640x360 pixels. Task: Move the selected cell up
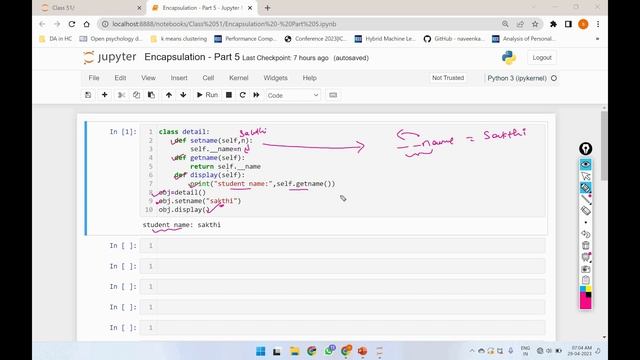(x=169, y=95)
